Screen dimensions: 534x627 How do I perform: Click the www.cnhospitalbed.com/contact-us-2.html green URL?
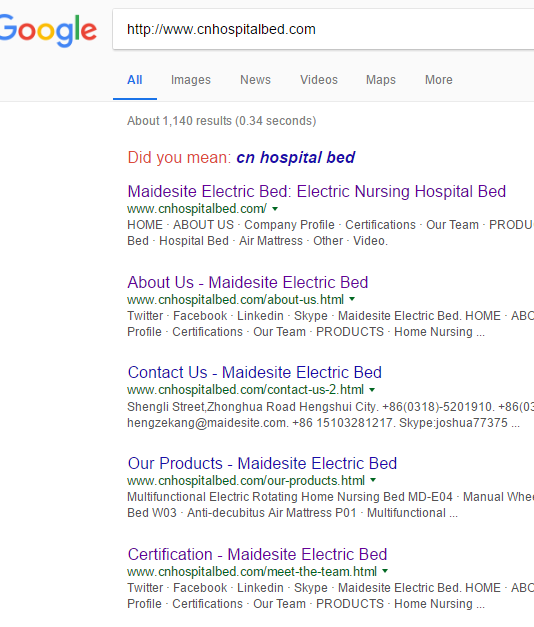(246, 390)
